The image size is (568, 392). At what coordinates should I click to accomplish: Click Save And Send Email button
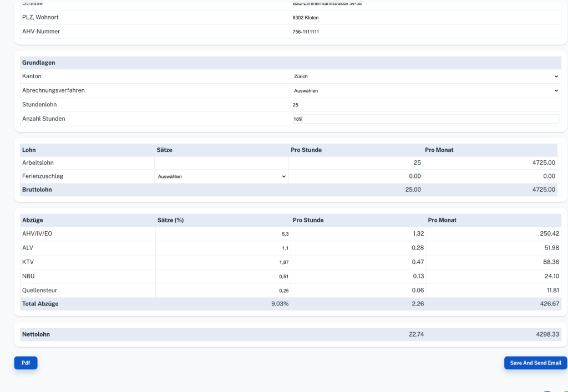click(x=535, y=363)
